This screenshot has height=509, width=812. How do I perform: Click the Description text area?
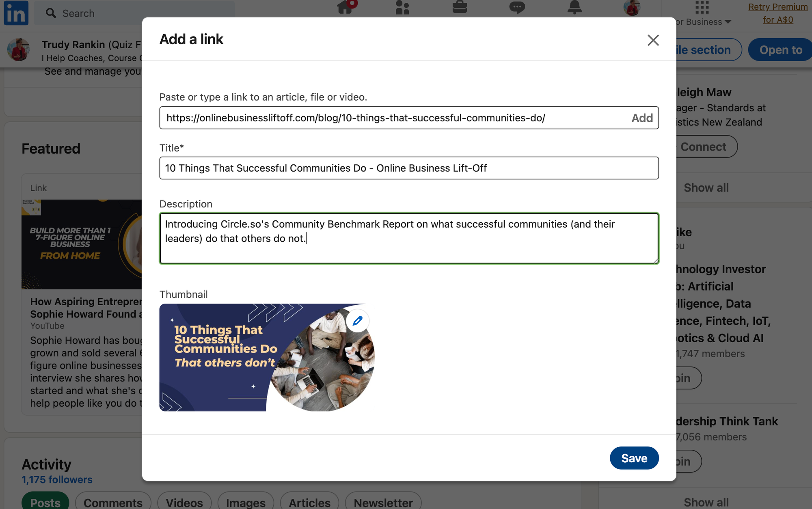408,238
